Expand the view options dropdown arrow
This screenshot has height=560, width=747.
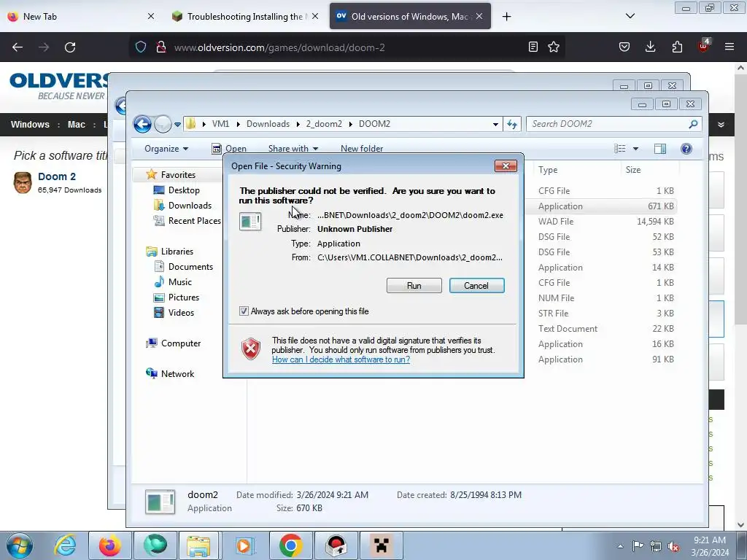(x=635, y=149)
